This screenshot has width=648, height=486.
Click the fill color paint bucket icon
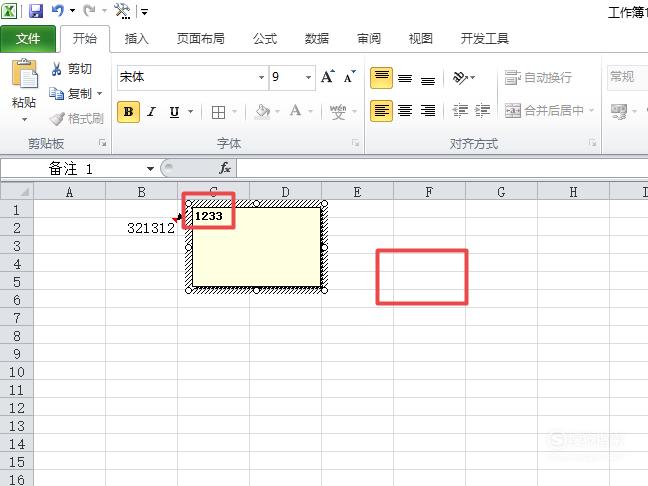tap(262, 112)
